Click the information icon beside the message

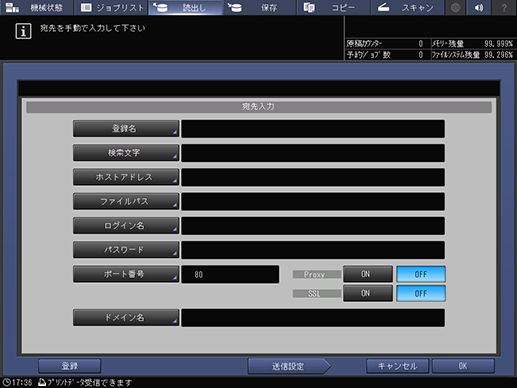click(x=23, y=31)
